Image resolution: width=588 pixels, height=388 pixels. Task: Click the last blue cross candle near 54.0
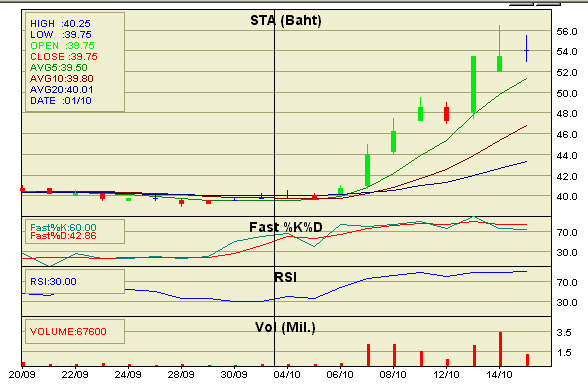pos(526,50)
